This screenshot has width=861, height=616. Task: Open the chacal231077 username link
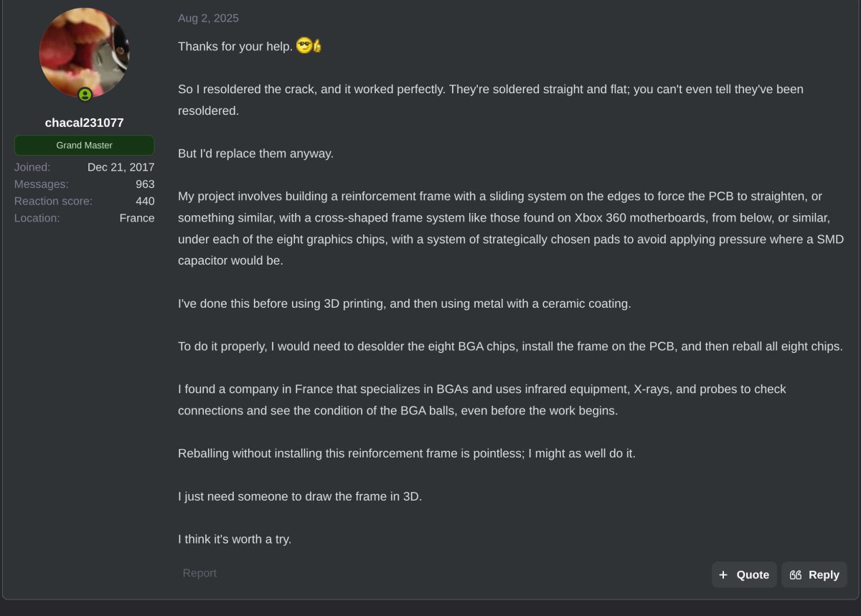coord(85,123)
